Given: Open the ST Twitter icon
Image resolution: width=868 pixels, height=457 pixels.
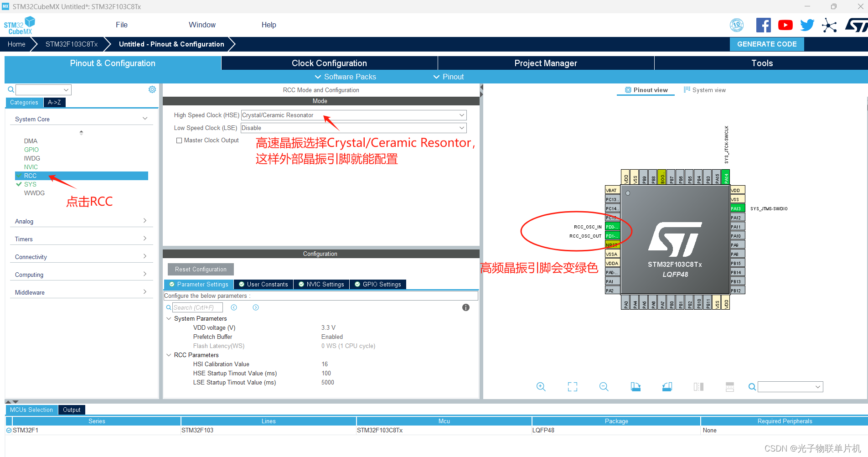Looking at the screenshot, I should click(x=807, y=25).
